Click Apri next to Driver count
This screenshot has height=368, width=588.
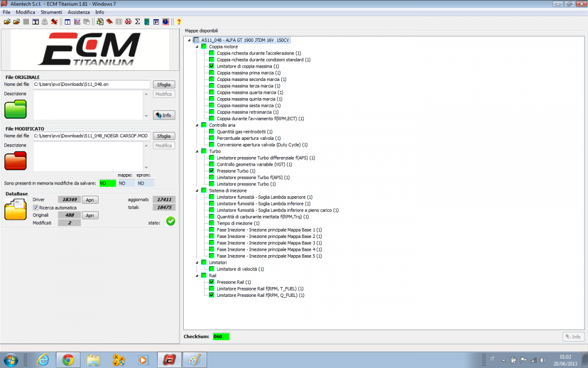point(90,200)
